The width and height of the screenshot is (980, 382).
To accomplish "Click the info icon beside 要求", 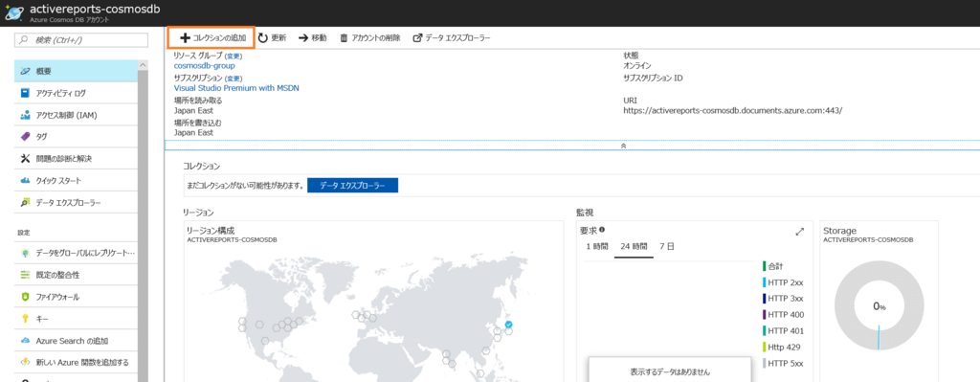I will coord(602,230).
